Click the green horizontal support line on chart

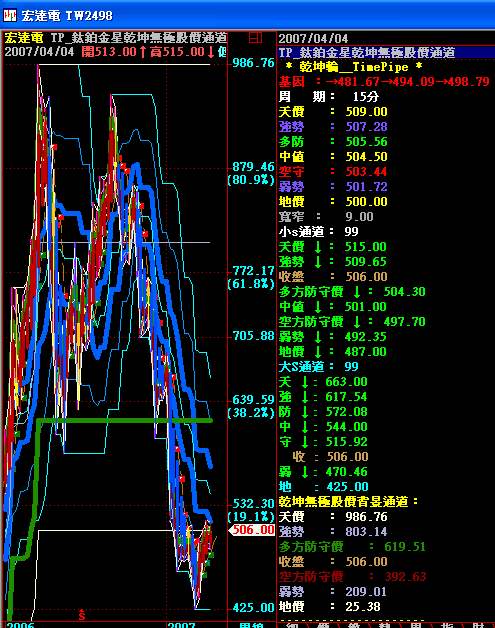click(x=124, y=420)
